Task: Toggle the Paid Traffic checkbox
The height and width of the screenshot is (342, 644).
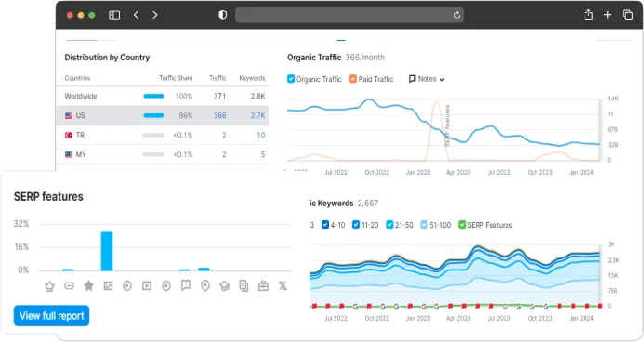Action: tap(353, 79)
